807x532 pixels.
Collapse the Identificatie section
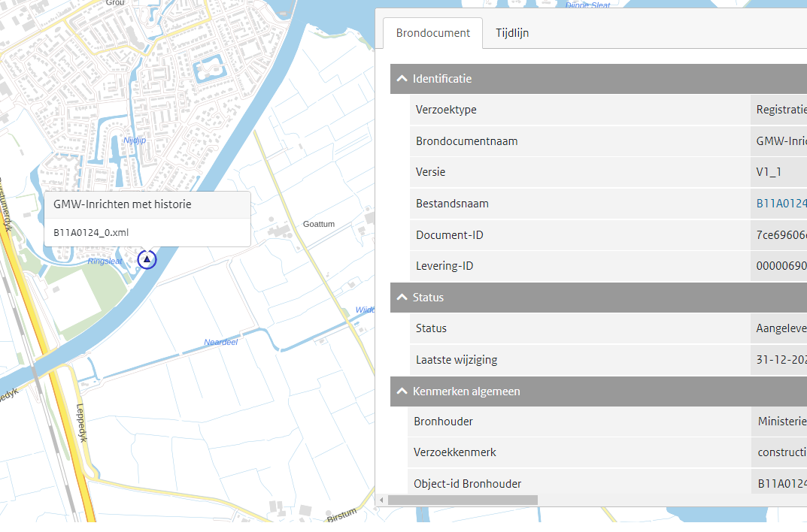(x=402, y=79)
